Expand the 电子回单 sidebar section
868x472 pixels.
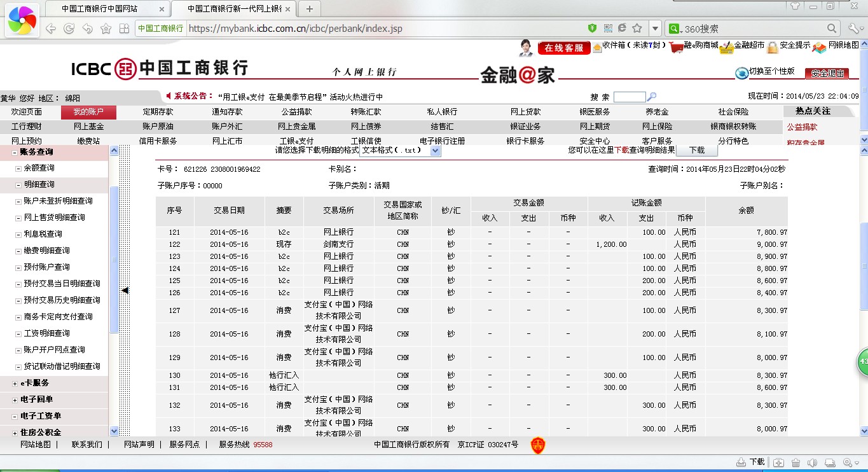click(15, 400)
